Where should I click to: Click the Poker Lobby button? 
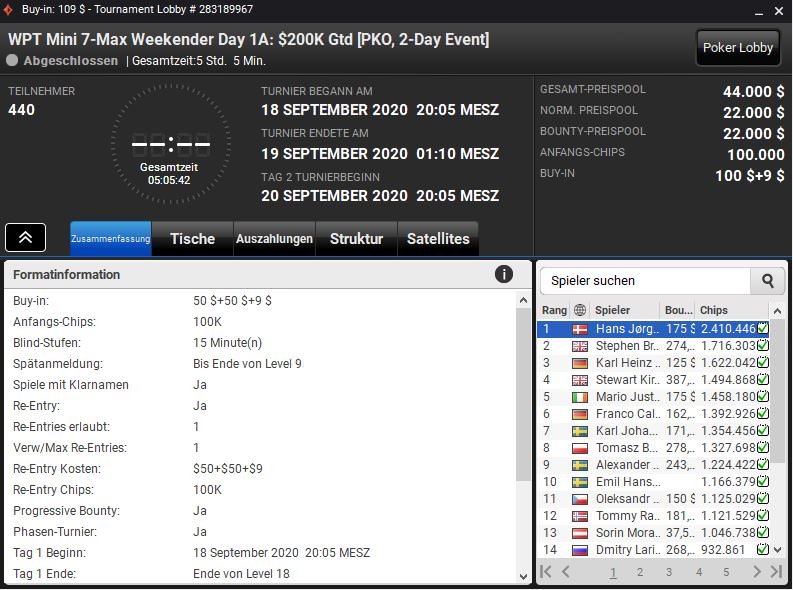point(738,48)
